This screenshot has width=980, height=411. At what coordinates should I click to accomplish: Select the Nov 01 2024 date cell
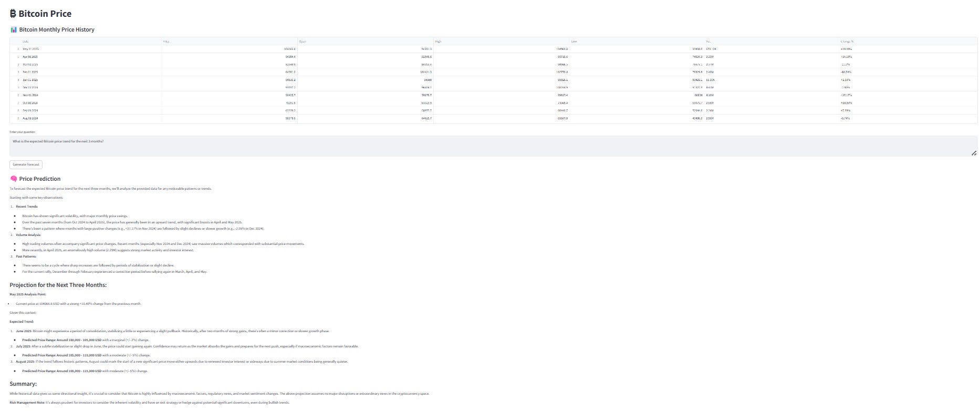pyautogui.click(x=90, y=95)
